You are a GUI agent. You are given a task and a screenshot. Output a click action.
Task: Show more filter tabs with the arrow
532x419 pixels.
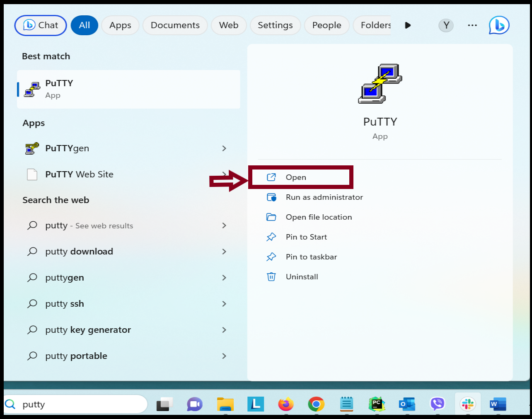[408, 25]
